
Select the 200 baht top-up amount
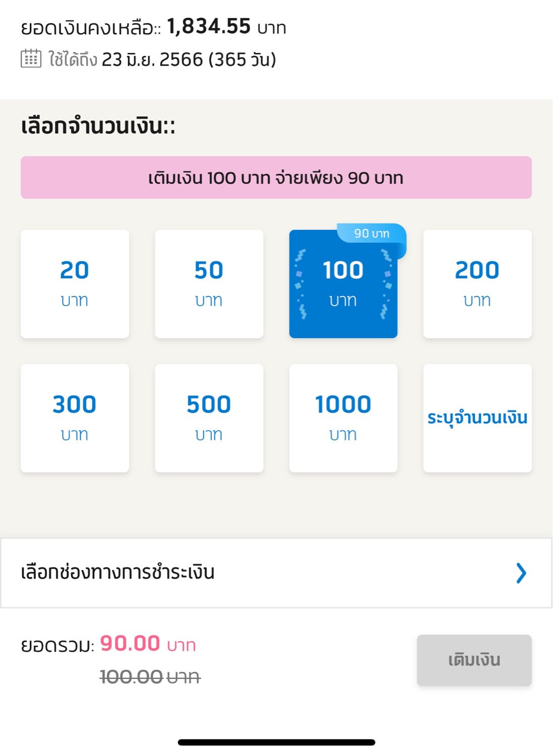point(477,284)
